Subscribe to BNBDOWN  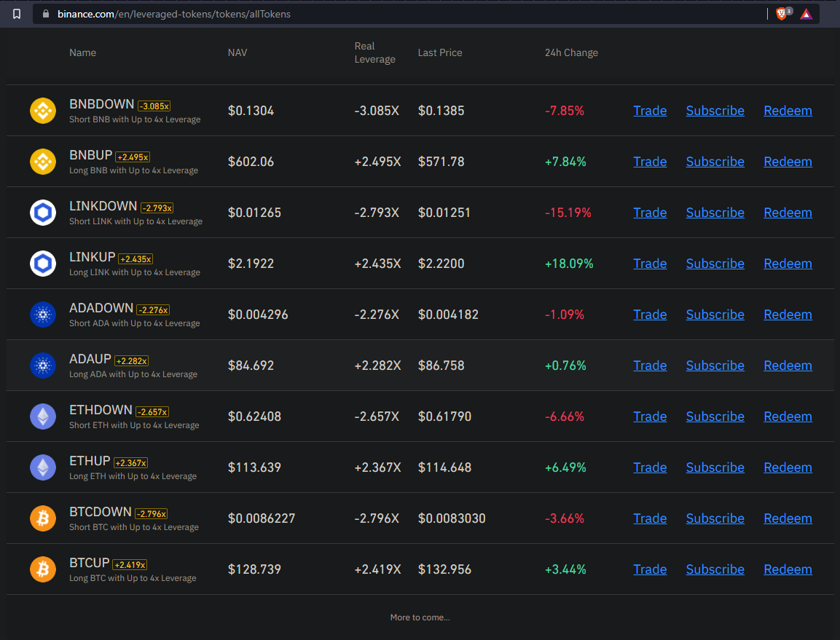click(x=715, y=111)
